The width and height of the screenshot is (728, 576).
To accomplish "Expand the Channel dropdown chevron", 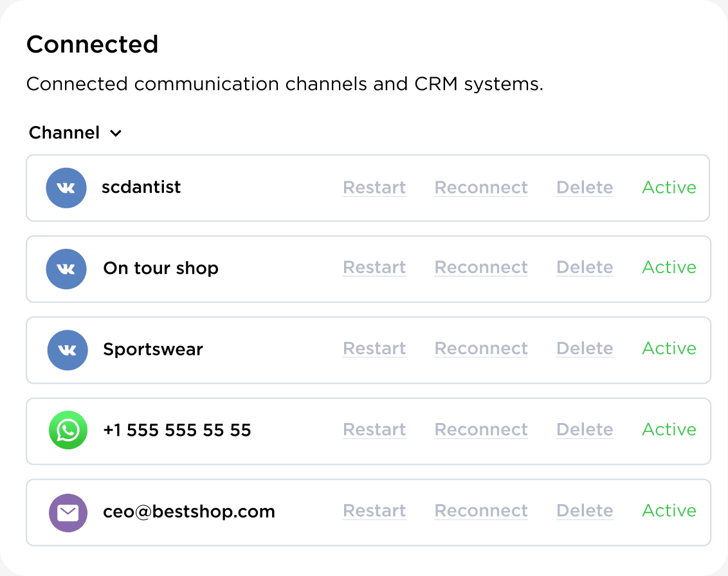I will 116,134.
